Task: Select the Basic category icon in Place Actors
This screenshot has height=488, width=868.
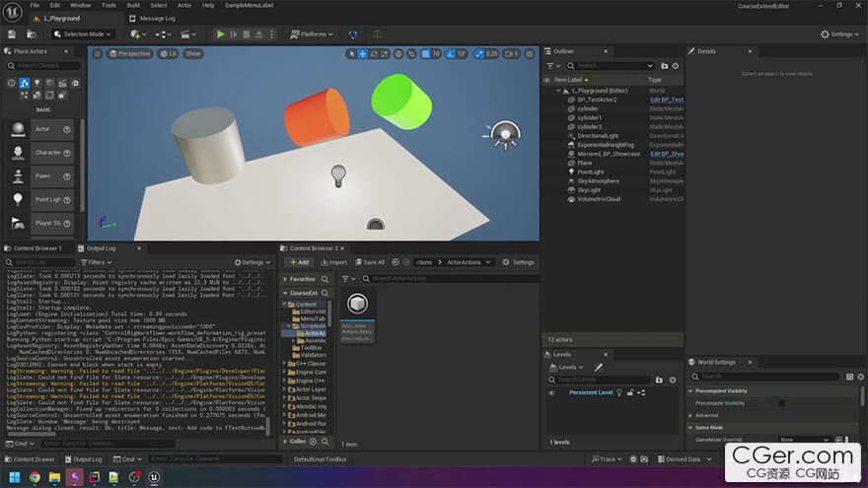Action: click(x=25, y=83)
